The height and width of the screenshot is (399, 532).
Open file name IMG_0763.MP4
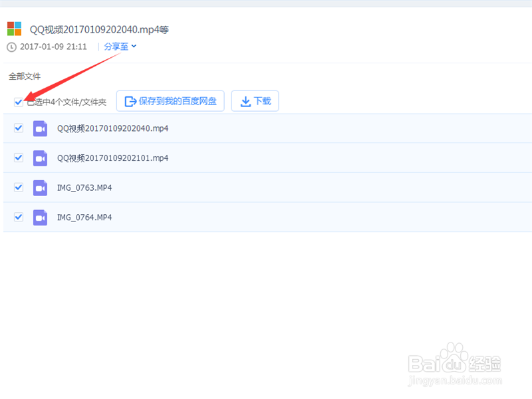pos(84,188)
